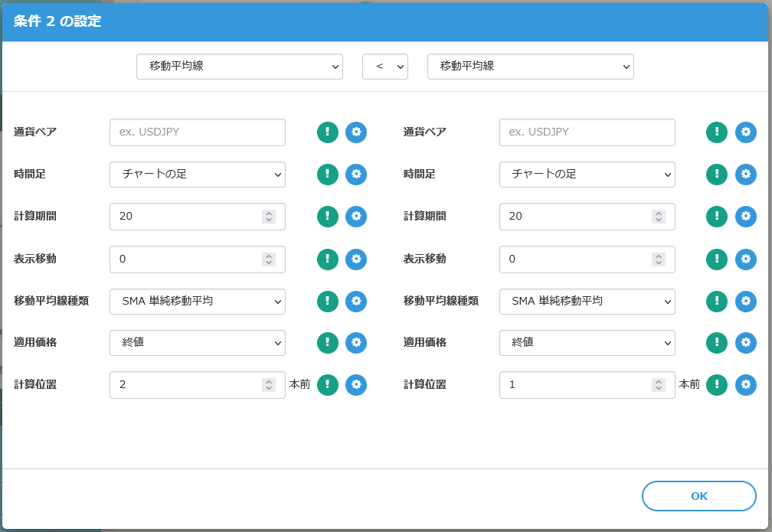Decrement the right 計算位置 value with the stepper

coord(657,388)
